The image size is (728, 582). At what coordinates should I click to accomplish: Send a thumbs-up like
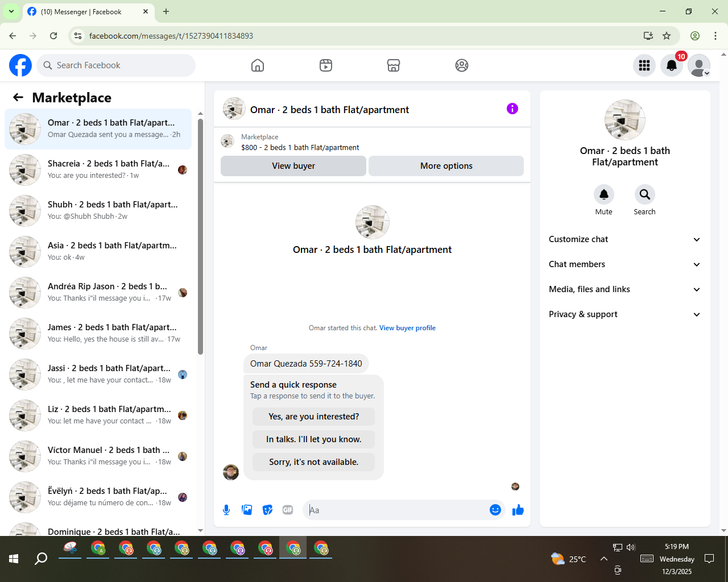click(x=518, y=510)
